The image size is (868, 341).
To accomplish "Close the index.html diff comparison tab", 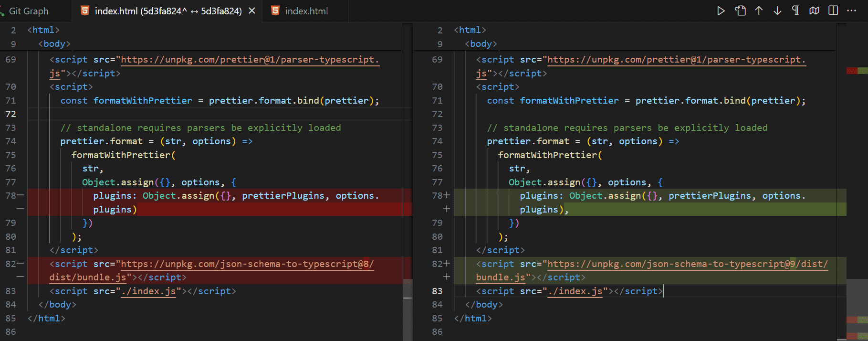I will point(252,11).
